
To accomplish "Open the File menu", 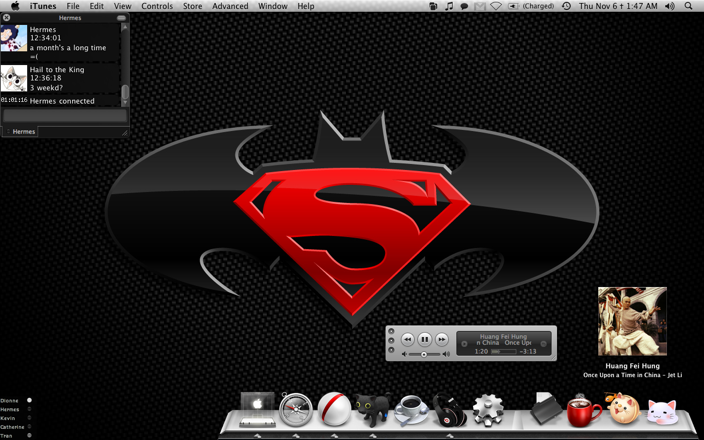I will (x=73, y=6).
